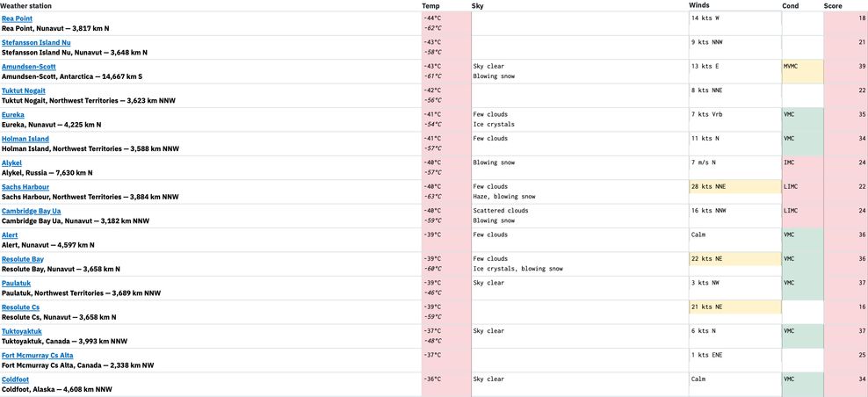Open the Resolute Cs station link
Image resolution: width=868 pixels, height=397 pixels.
20,307
